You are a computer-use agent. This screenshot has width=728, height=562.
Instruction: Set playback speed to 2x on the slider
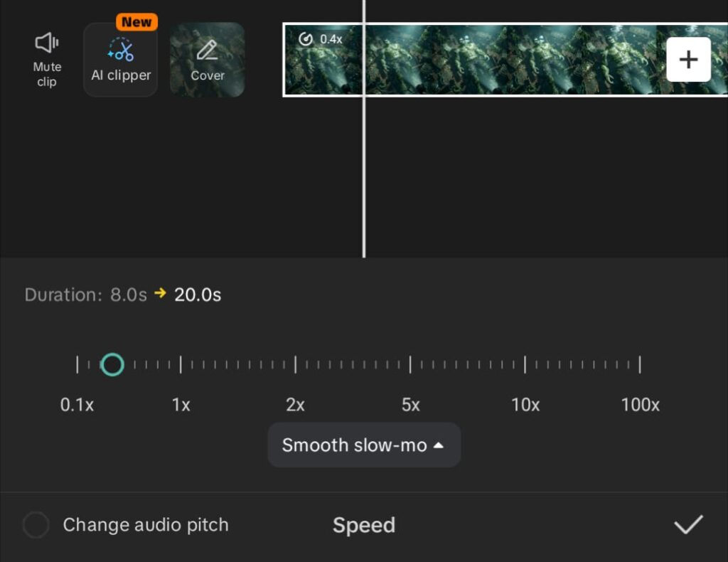click(x=295, y=364)
